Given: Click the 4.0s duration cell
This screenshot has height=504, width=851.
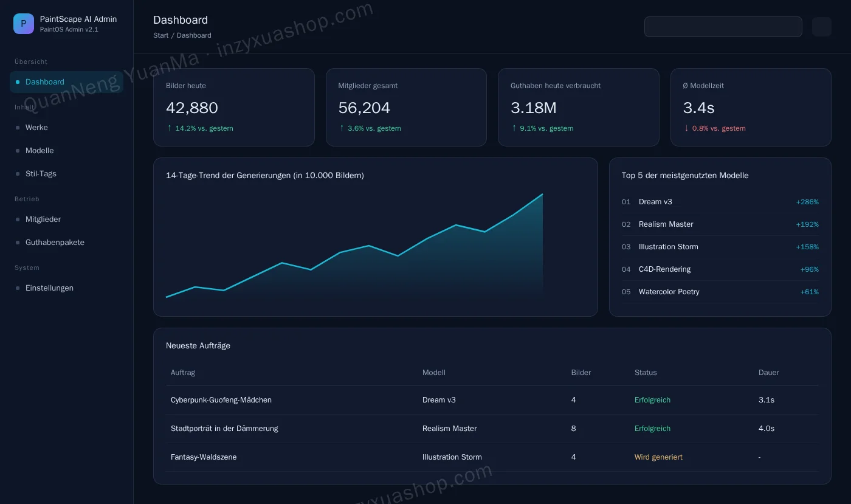Looking at the screenshot, I should coord(767,429).
